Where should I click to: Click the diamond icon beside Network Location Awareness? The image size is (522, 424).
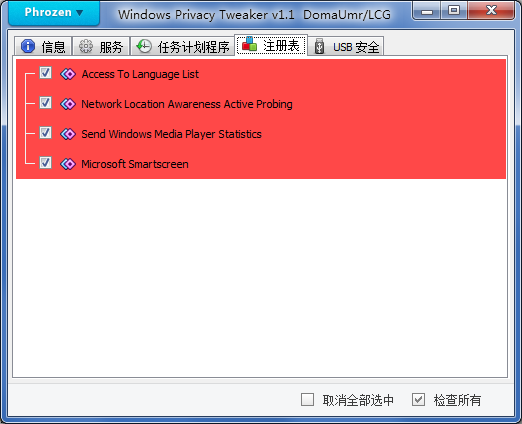pyautogui.click(x=68, y=104)
